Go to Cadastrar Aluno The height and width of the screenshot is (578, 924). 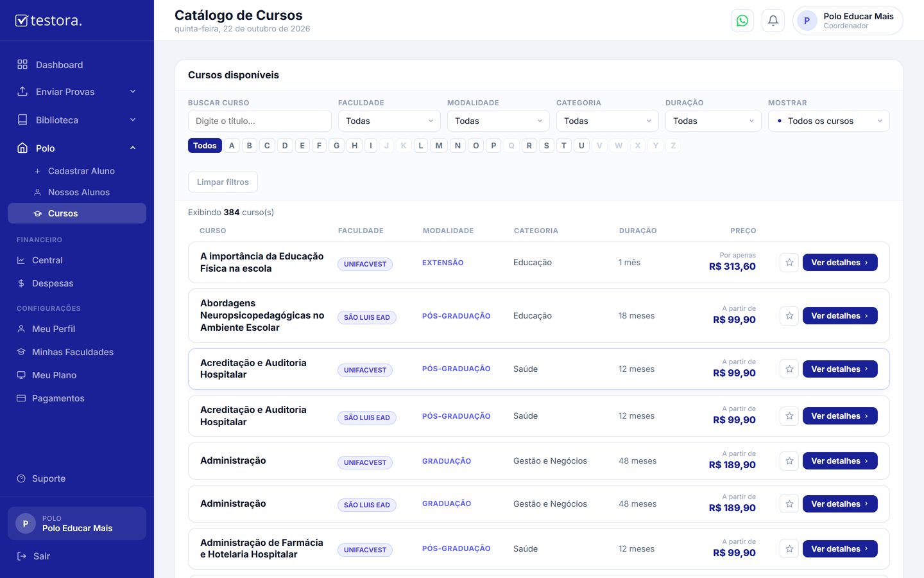tap(77, 171)
